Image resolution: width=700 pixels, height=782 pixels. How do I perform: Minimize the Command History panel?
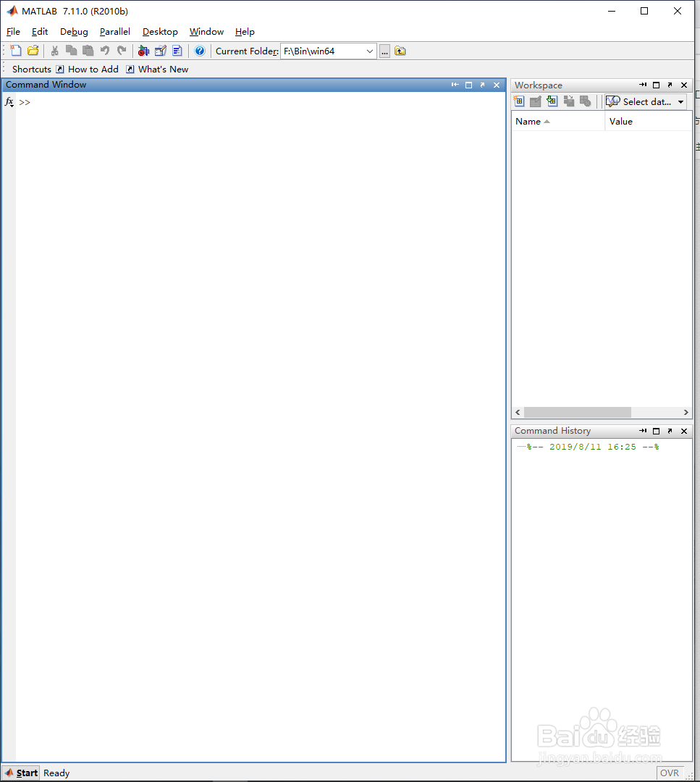tap(643, 430)
